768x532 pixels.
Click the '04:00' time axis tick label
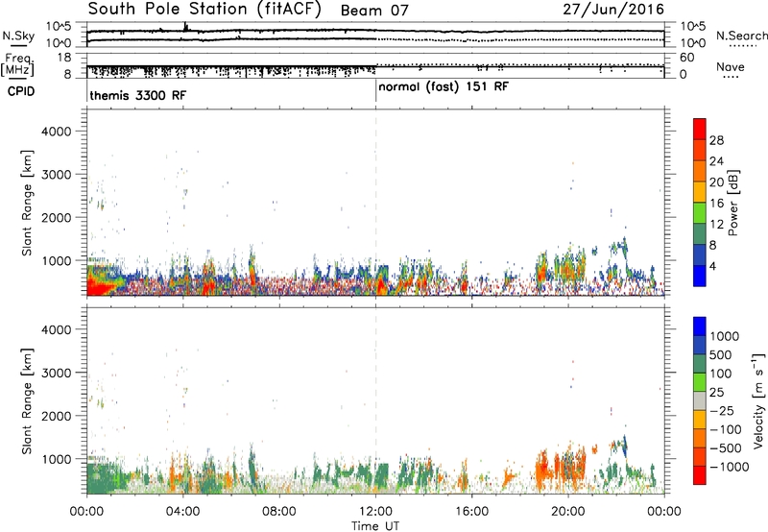coord(182,512)
